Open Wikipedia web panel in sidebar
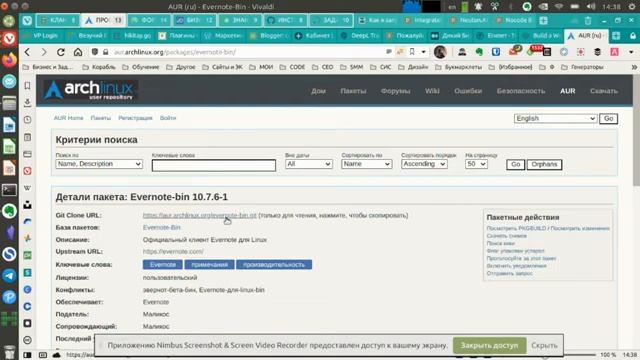 [27, 188]
